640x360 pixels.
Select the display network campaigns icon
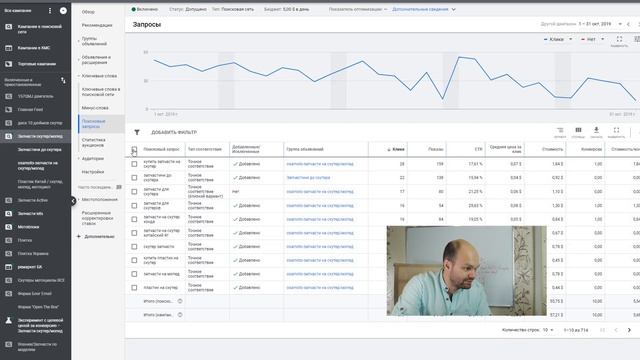(x=9, y=48)
